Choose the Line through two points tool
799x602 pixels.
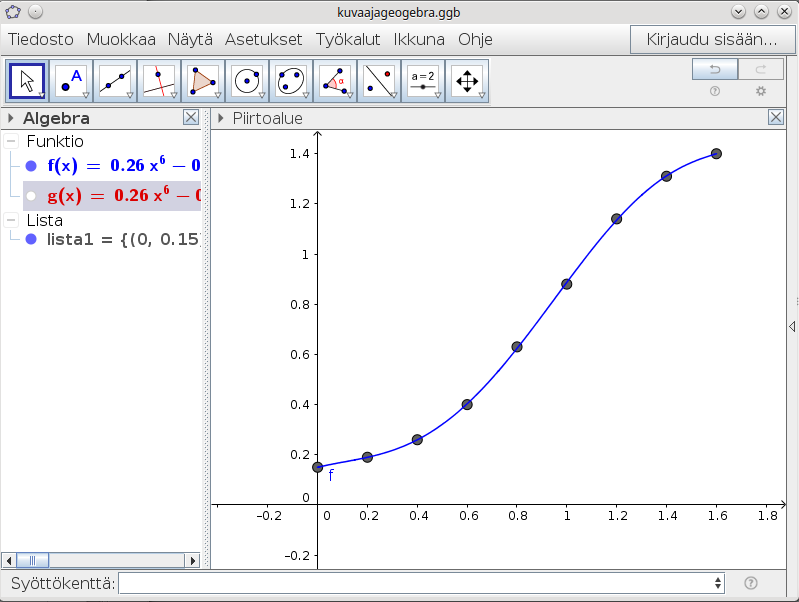tap(116, 81)
